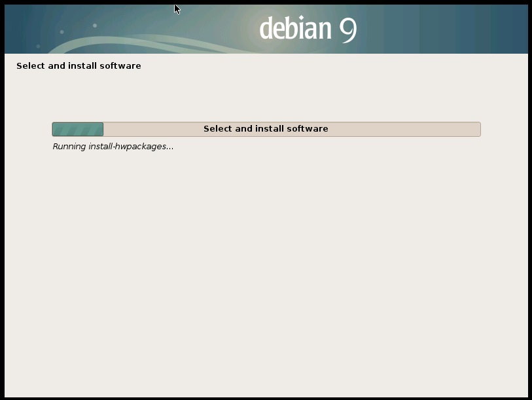Viewport: 532px width, 400px height.
Task: Click the progress bar's centered title label
Action: tap(266, 129)
